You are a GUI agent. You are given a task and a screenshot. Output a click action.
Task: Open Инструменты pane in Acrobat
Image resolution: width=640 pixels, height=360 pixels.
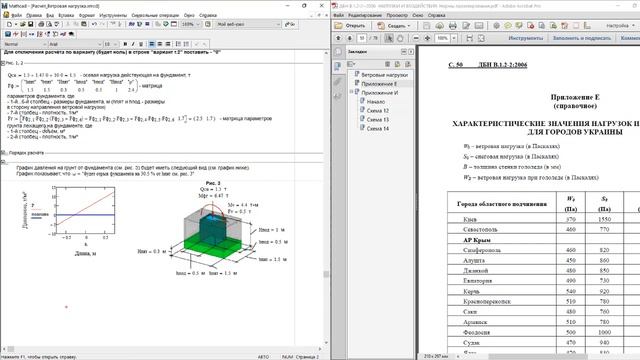click(x=526, y=38)
